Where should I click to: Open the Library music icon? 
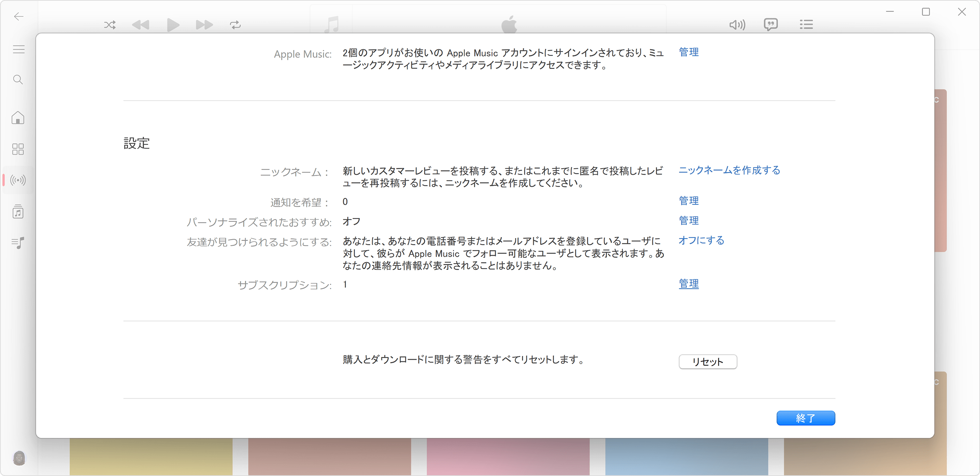click(17, 212)
